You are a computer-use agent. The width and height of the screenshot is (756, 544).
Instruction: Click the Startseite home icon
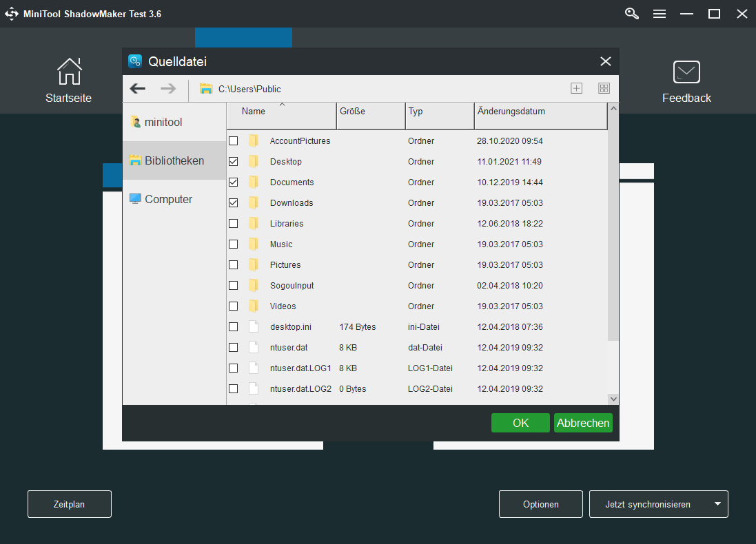(x=68, y=71)
